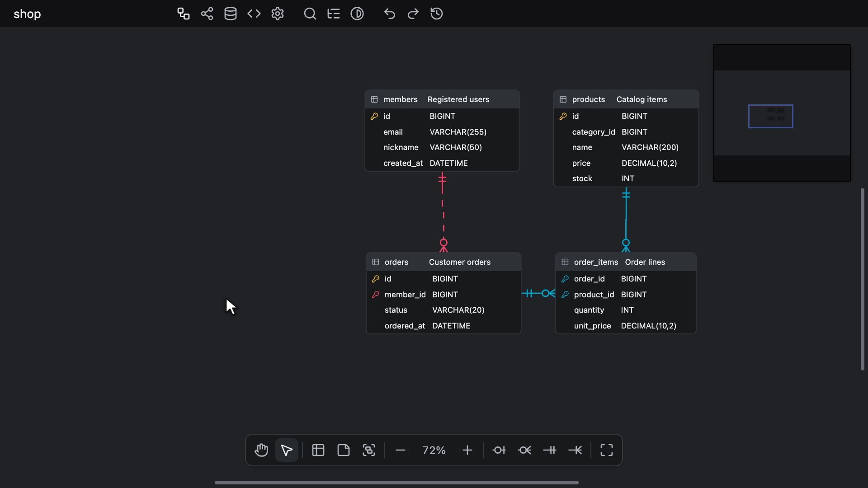The width and height of the screenshot is (868, 488).
Task: Open the version history clock icon
Action: [x=437, y=14]
